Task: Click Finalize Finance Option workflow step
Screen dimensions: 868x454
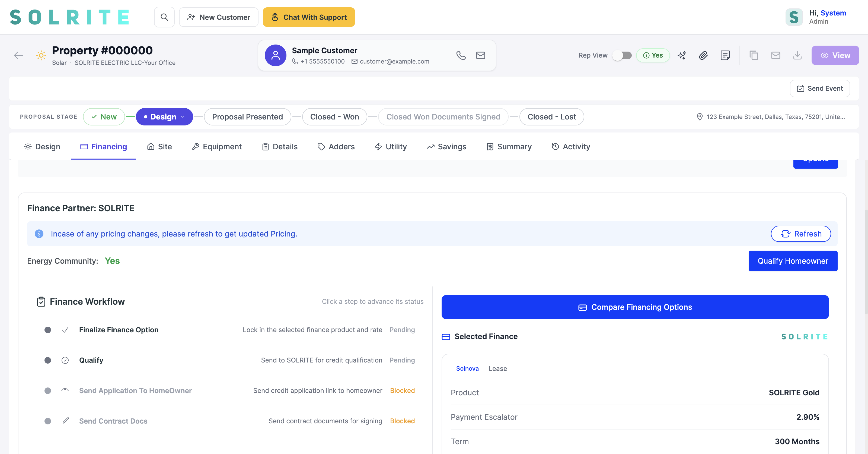Action: (x=229, y=330)
